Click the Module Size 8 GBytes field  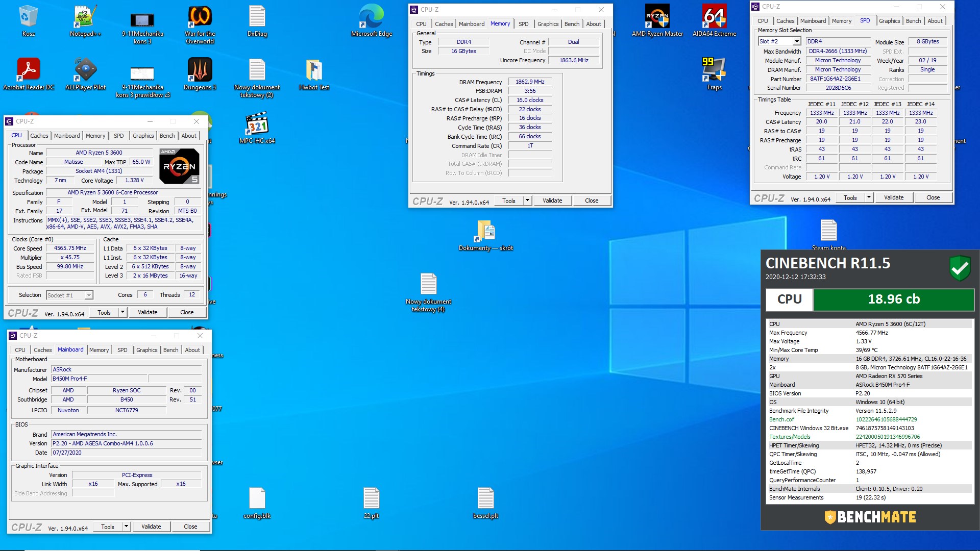point(927,41)
